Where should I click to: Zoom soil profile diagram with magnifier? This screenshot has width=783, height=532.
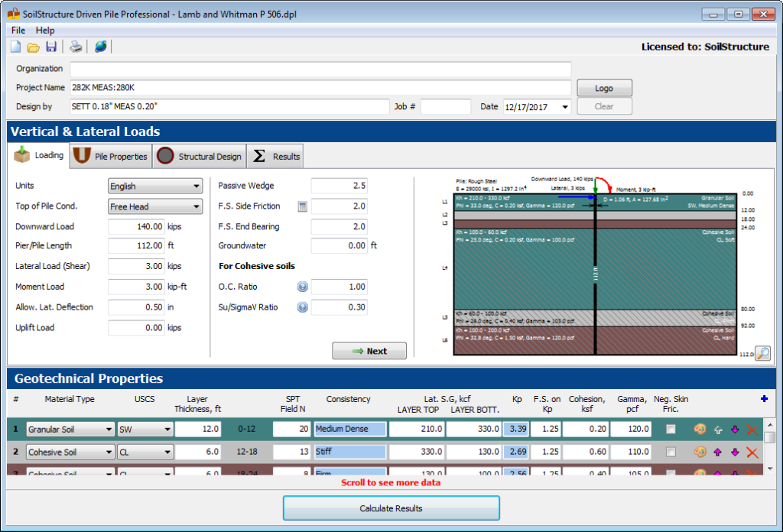[x=762, y=353]
